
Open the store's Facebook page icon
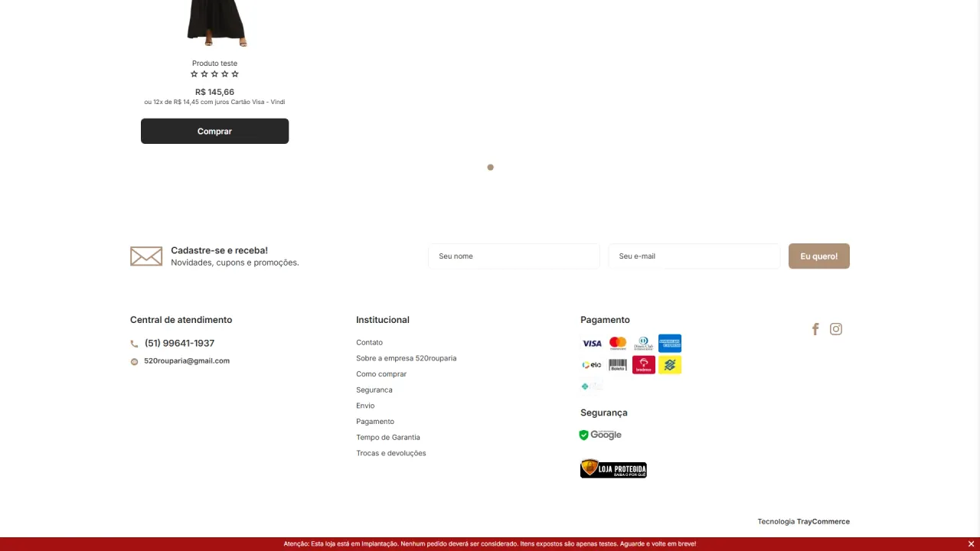815,329
